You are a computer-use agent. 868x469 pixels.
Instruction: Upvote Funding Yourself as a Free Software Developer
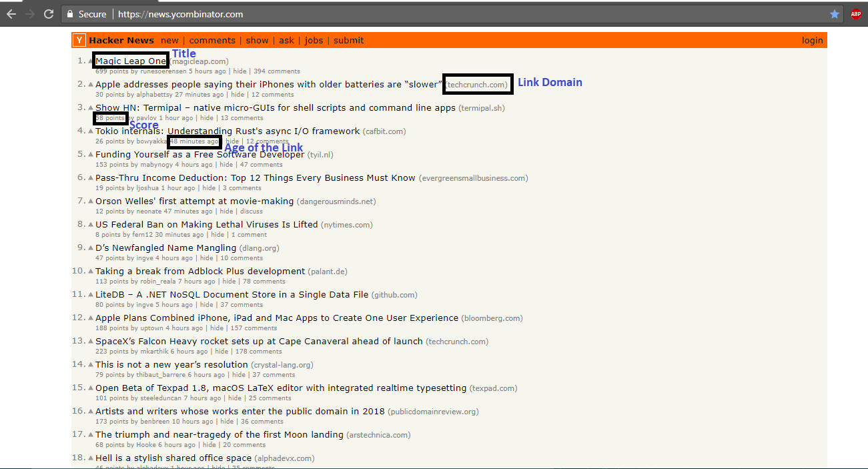tap(91, 155)
